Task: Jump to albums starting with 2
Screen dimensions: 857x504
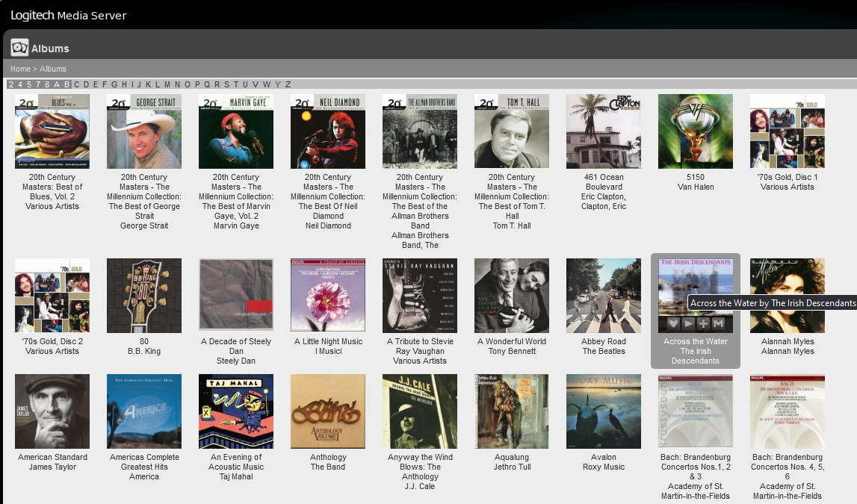Action: click(x=11, y=84)
